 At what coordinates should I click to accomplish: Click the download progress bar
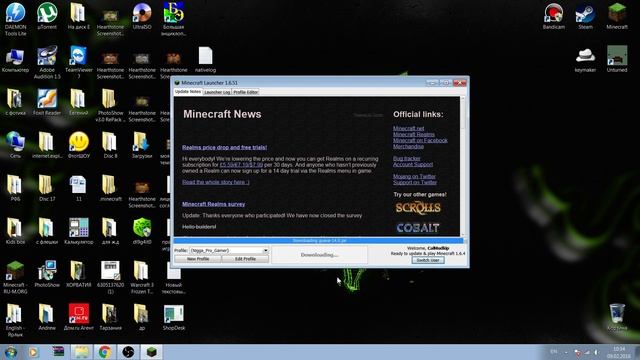319,241
